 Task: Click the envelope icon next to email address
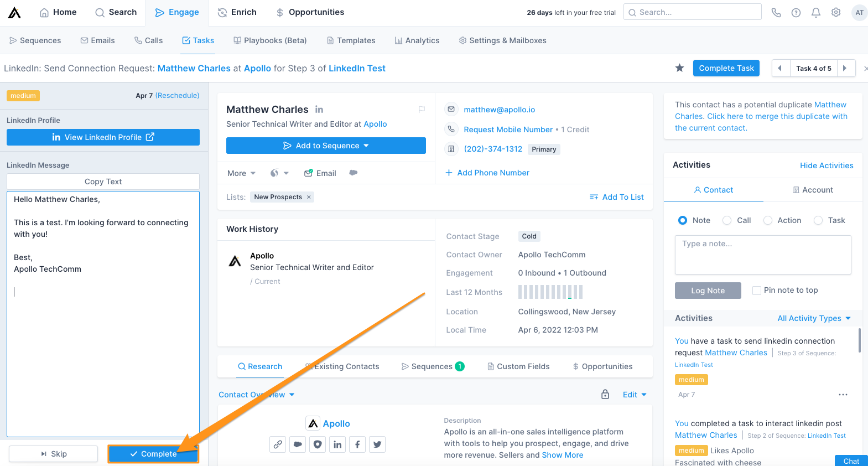tap(451, 109)
